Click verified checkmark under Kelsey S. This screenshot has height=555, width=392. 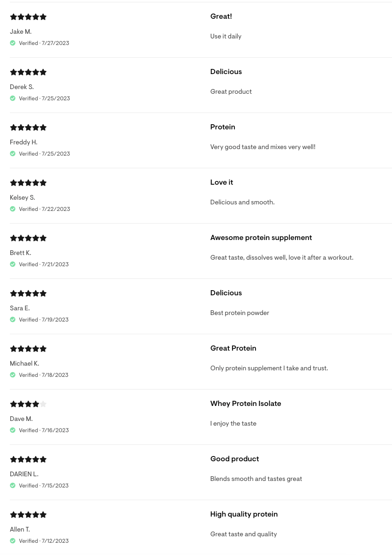pyautogui.click(x=13, y=209)
